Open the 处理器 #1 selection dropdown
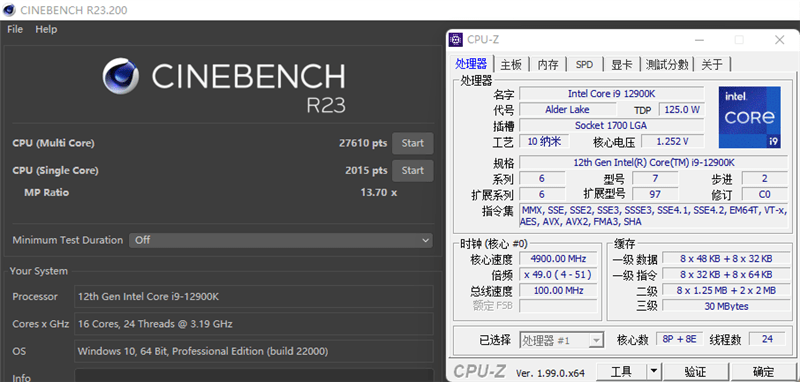Viewport: 800px width, 382px height. tap(562, 340)
